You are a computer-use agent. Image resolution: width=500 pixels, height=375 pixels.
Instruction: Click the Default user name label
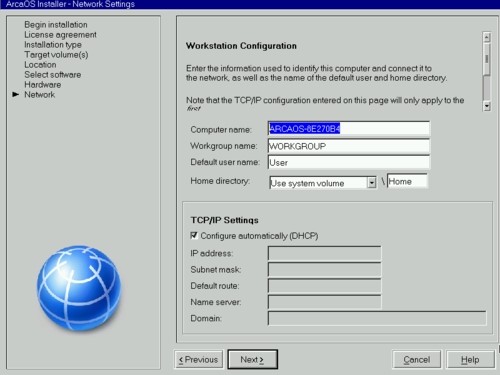225,162
